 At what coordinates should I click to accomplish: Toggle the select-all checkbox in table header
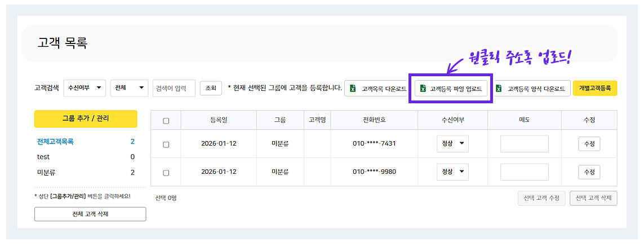[x=166, y=121]
